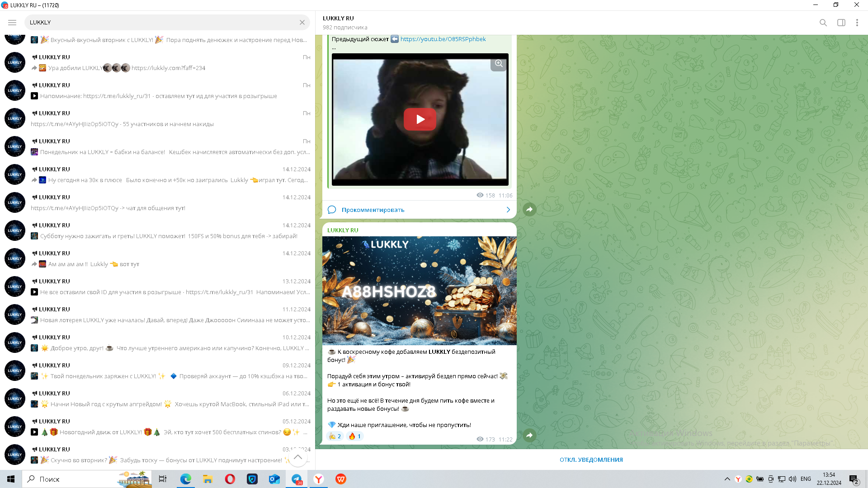Screen dimensions: 868x488
Task: Toggle the thumbs-up reaction with 2 votes
Action: [335, 436]
